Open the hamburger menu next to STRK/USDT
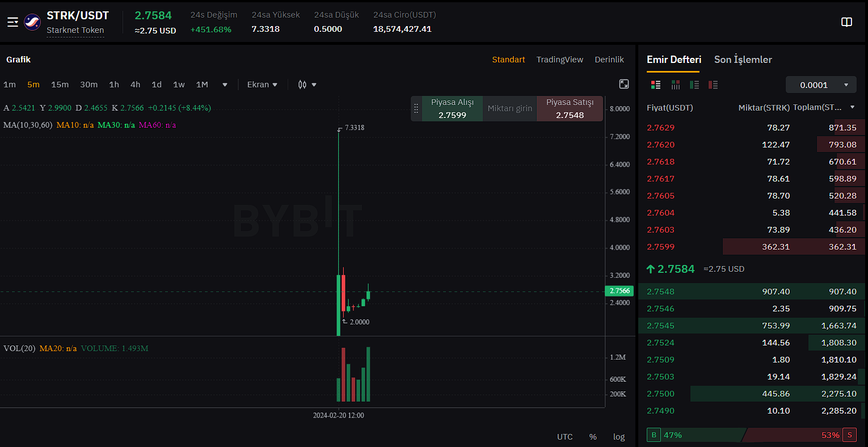This screenshot has width=868, height=447. pos(12,22)
